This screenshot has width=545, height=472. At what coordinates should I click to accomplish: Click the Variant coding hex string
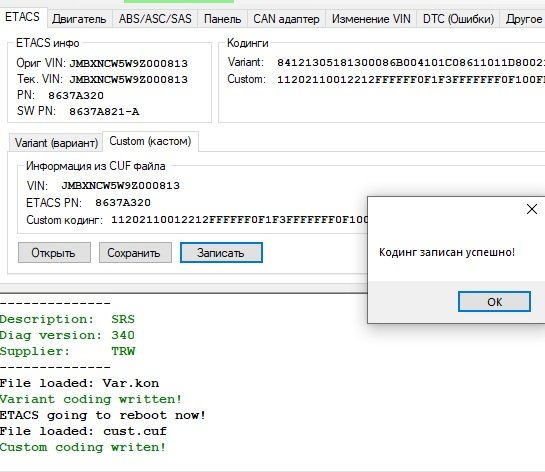[411, 63]
